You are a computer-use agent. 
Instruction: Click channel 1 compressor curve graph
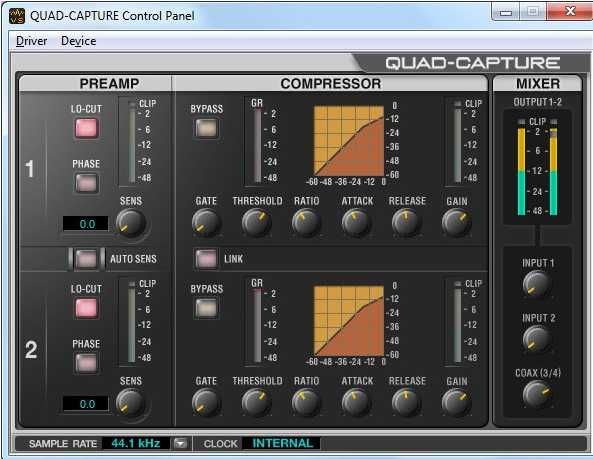pyautogui.click(x=349, y=140)
